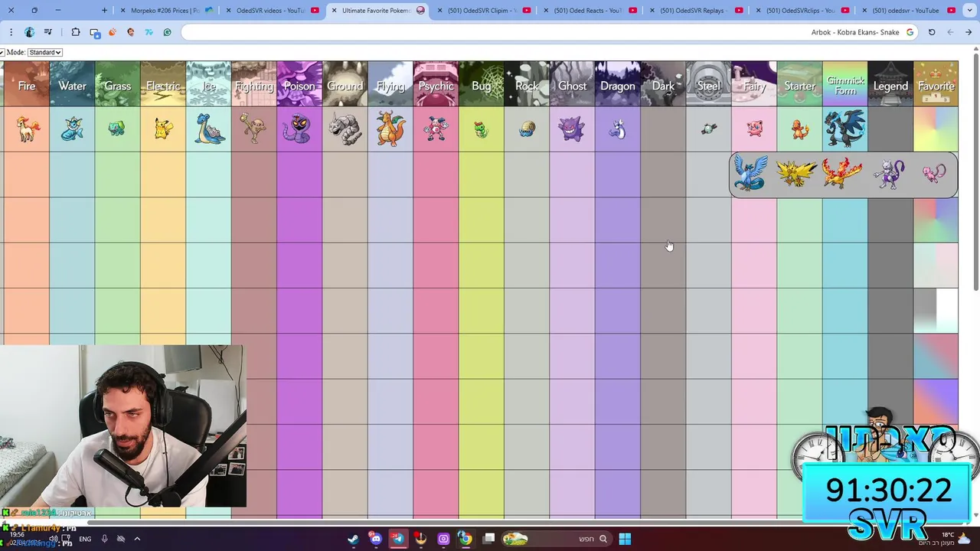Click the Caterpie sprite in Bug column

(x=481, y=129)
